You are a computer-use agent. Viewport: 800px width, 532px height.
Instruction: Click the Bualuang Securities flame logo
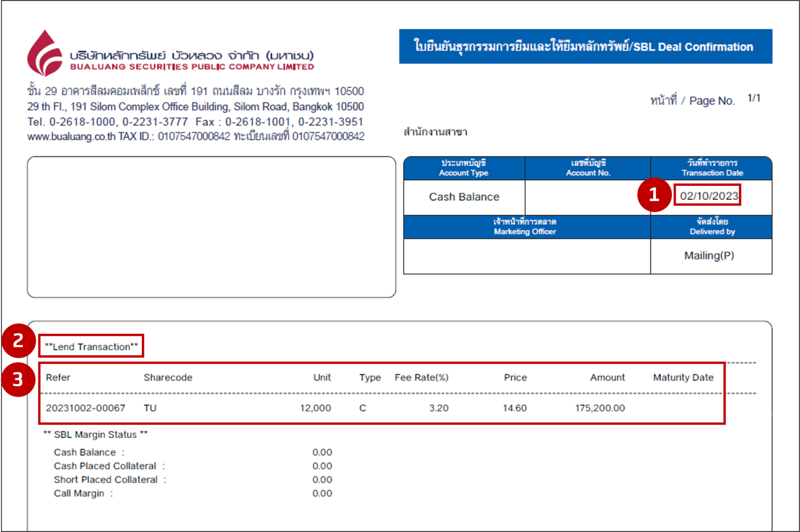point(45,54)
